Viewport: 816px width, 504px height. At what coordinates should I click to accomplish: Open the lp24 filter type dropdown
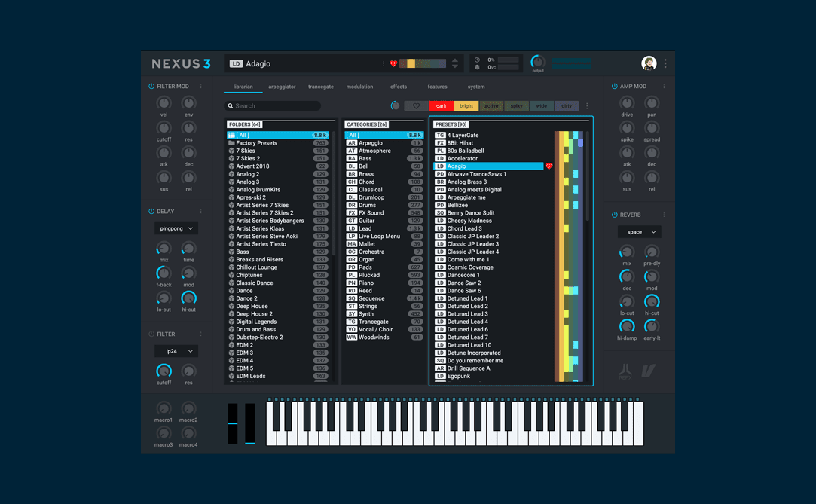click(176, 350)
